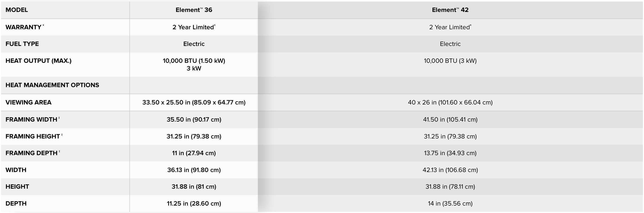Click the HEAT MANAGEMENT OPTIONS label
This screenshot has height=213, width=644.
click(52, 85)
